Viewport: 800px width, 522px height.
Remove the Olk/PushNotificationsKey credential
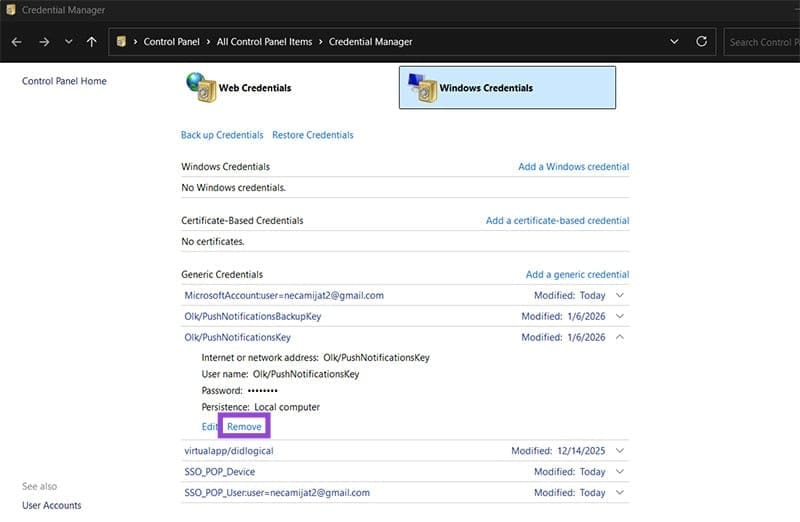(244, 427)
